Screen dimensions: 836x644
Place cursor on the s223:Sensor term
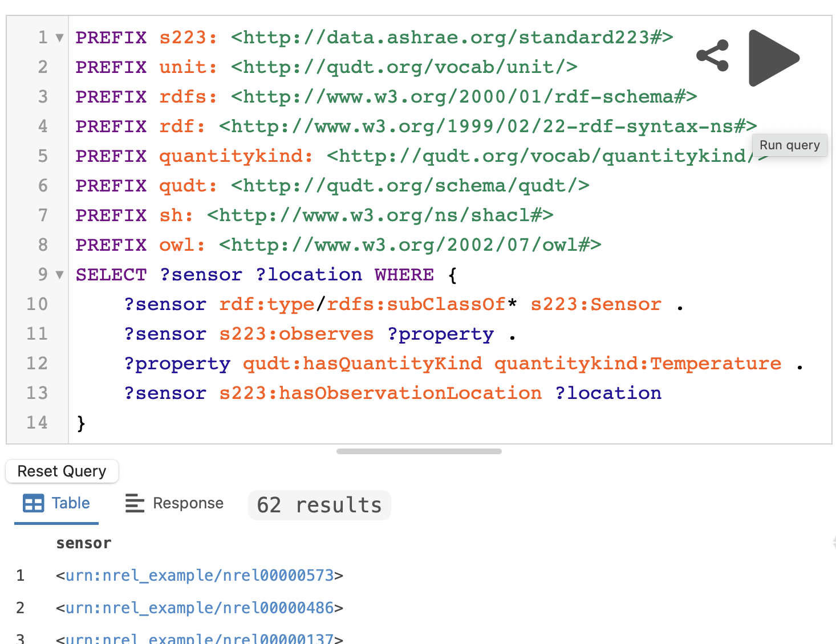click(596, 304)
